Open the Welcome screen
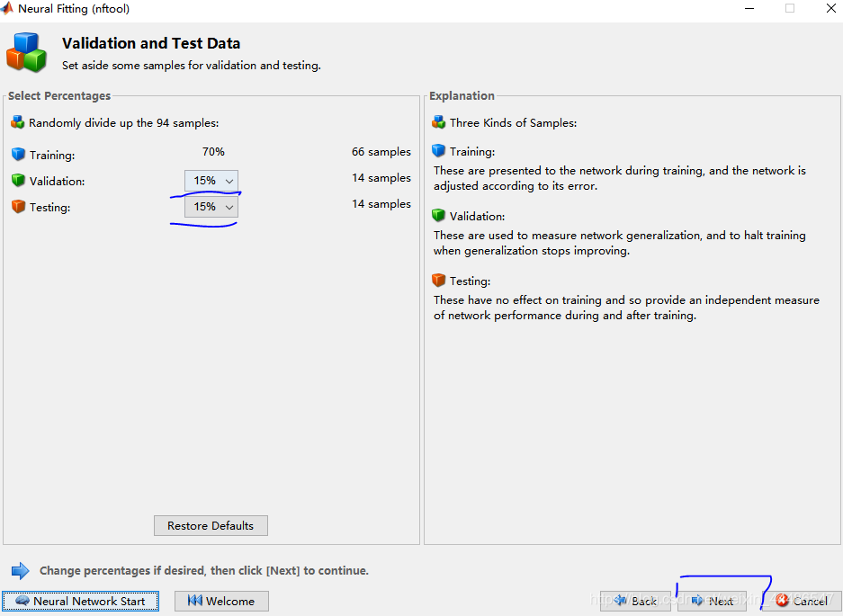 click(221, 601)
